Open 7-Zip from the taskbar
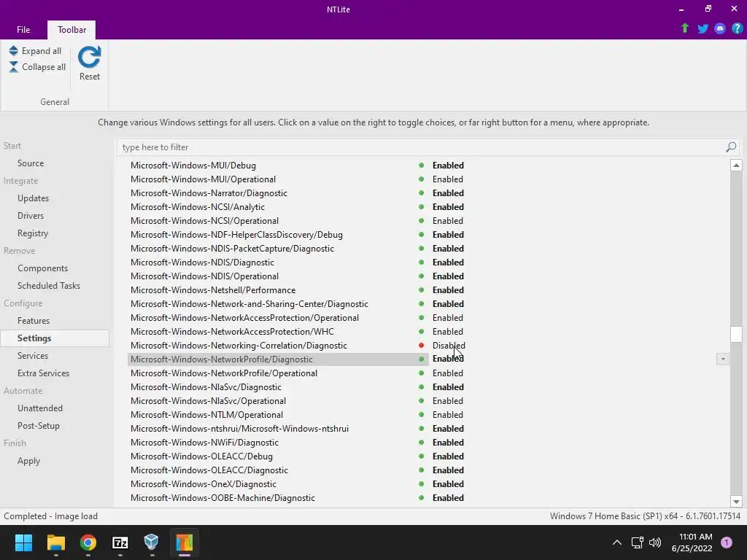Image resolution: width=747 pixels, height=560 pixels. point(120,542)
